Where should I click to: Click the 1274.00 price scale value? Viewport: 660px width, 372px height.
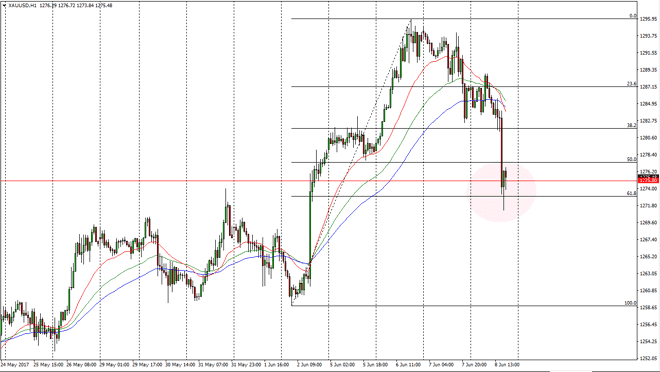tap(649, 189)
